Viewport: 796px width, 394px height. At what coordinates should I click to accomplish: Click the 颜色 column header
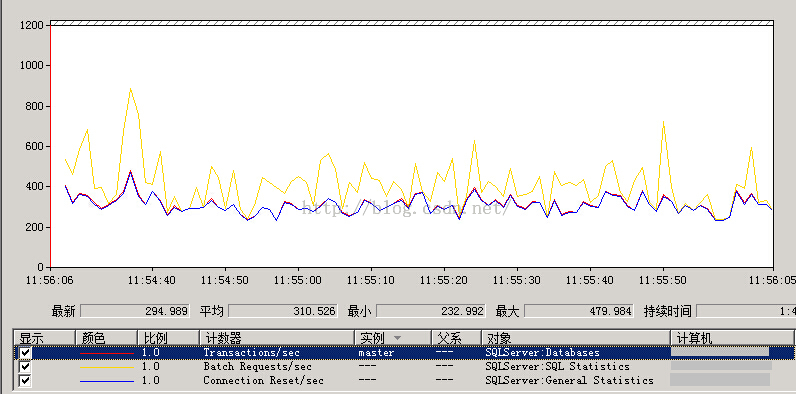click(x=107, y=338)
